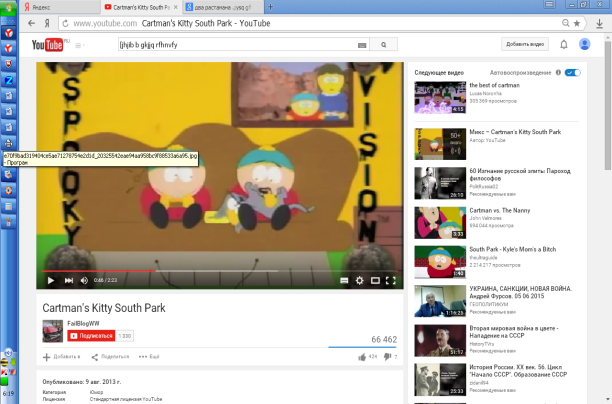612x404 pixels.
Task: Click the play button in video player
Action: tap(51, 280)
